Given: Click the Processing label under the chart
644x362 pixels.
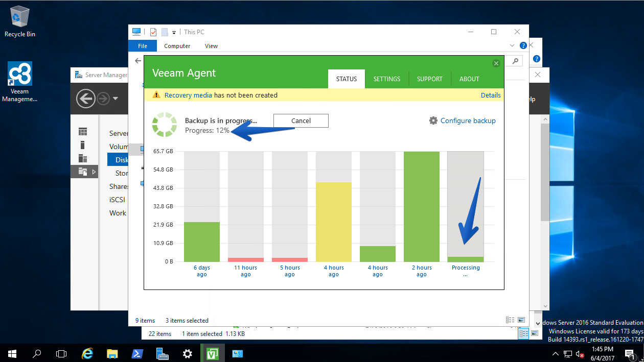Looking at the screenshot, I should (x=466, y=271).
